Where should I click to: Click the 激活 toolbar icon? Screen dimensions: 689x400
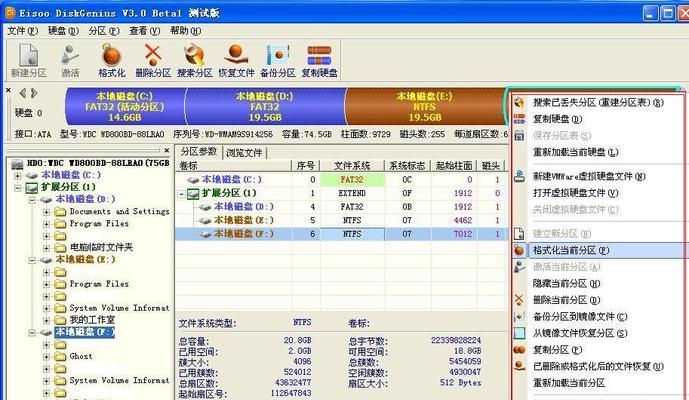[x=70, y=61]
